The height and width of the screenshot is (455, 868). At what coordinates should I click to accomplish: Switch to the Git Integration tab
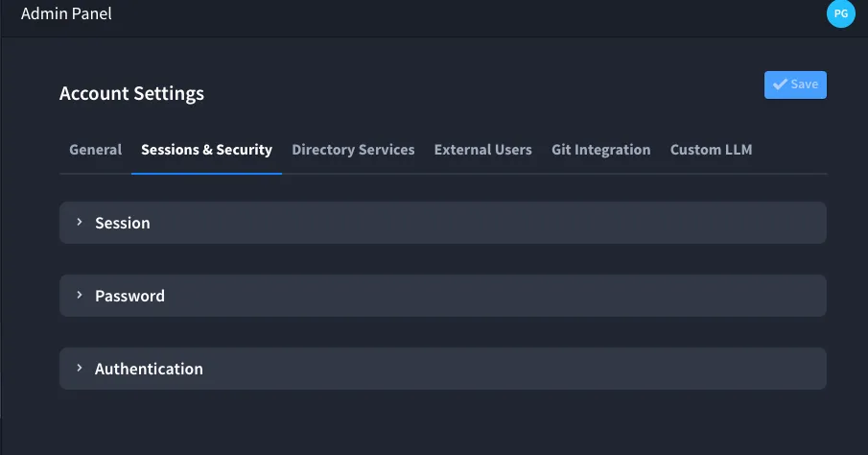pyautogui.click(x=600, y=150)
